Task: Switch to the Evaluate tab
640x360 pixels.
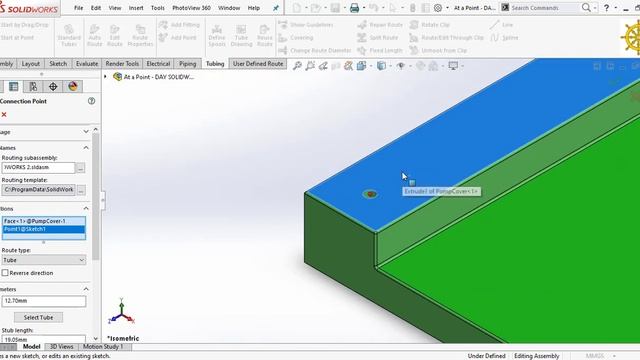Action: tap(87, 64)
